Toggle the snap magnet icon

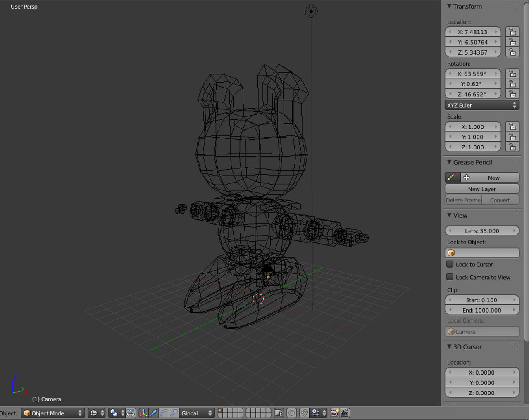point(304,413)
